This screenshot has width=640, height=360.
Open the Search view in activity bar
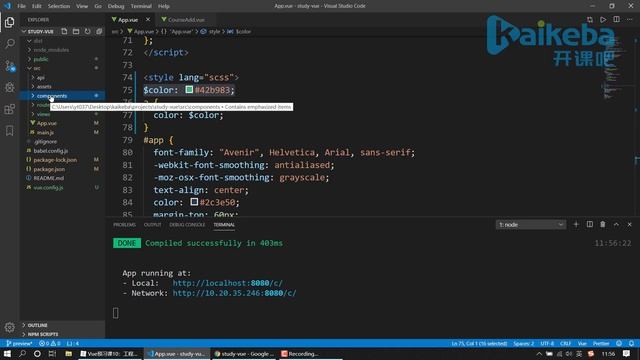9,43
